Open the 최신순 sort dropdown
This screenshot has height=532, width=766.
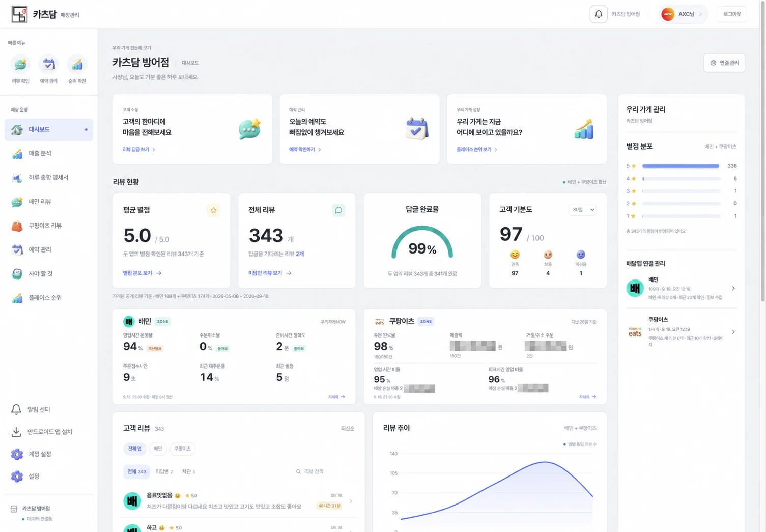pyautogui.click(x=347, y=429)
